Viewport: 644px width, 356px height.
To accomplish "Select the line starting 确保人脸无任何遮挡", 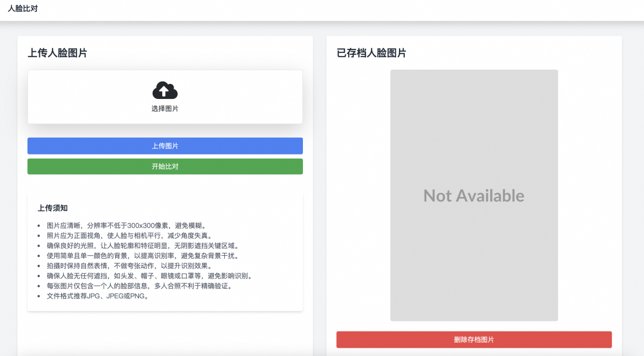I will click(x=150, y=276).
